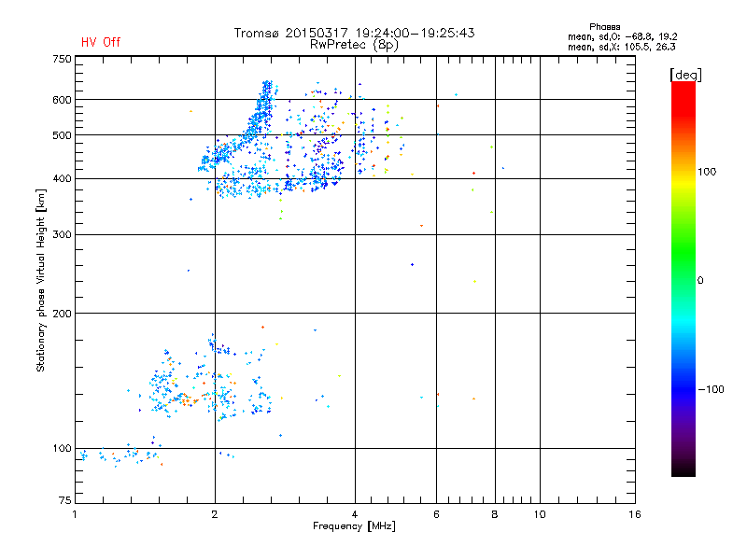Click the Frequency [MHz] axis label

coord(354,526)
